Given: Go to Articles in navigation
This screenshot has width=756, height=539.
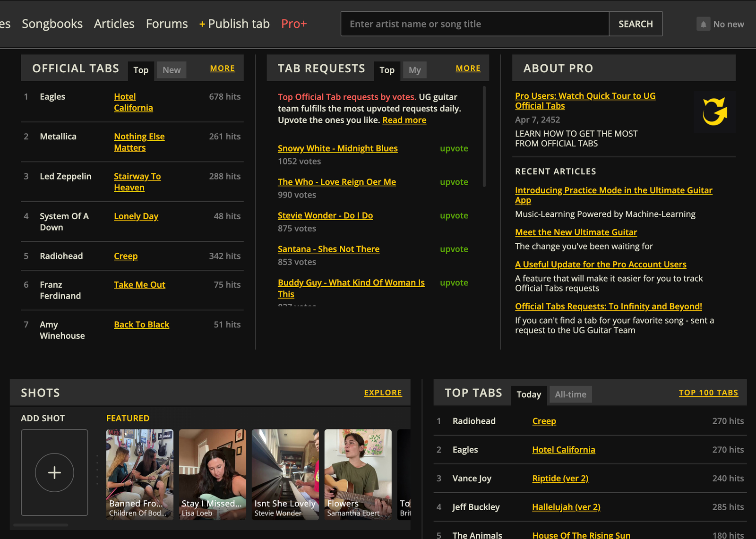Looking at the screenshot, I should 114,24.
